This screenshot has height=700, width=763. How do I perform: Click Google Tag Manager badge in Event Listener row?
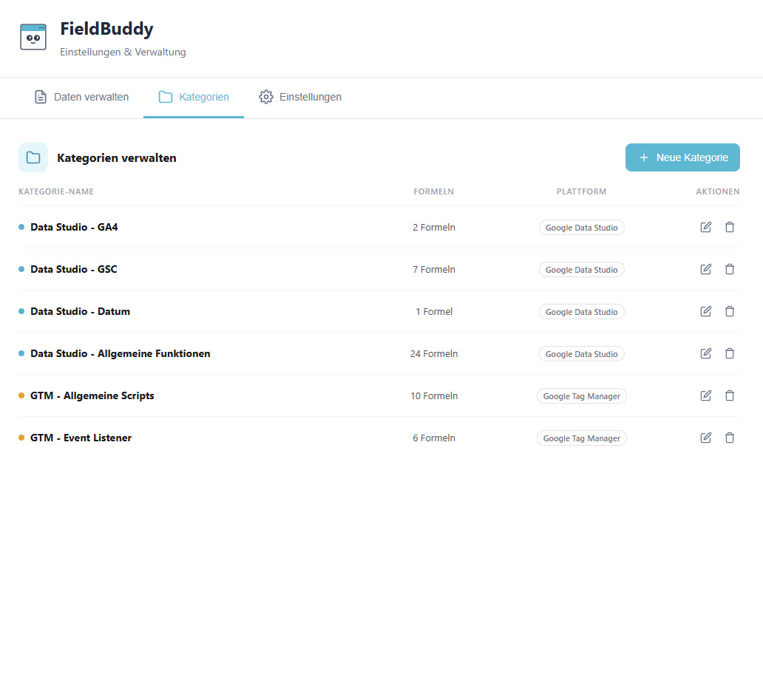582,438
